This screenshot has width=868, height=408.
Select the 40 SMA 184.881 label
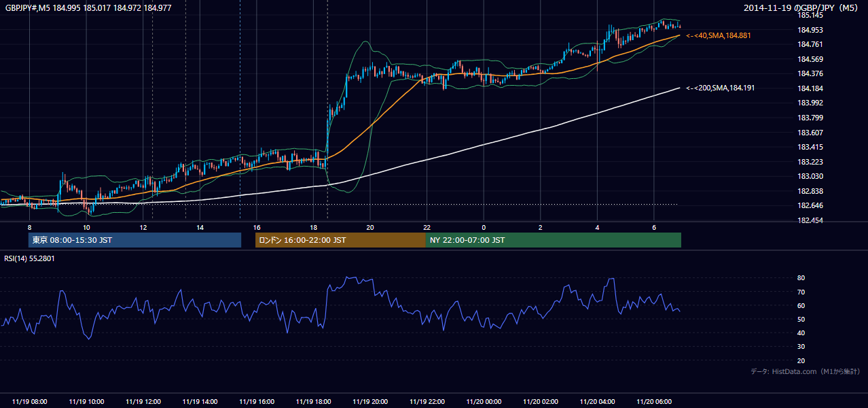click(719, 35)
